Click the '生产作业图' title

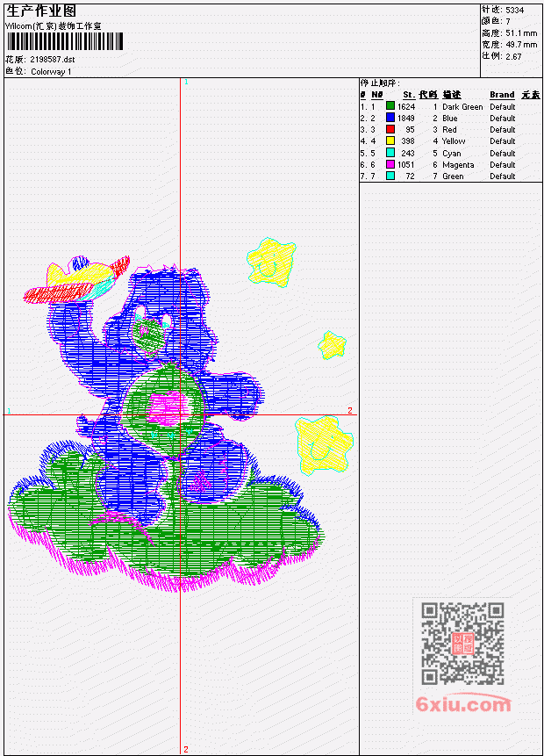point(41,11)
